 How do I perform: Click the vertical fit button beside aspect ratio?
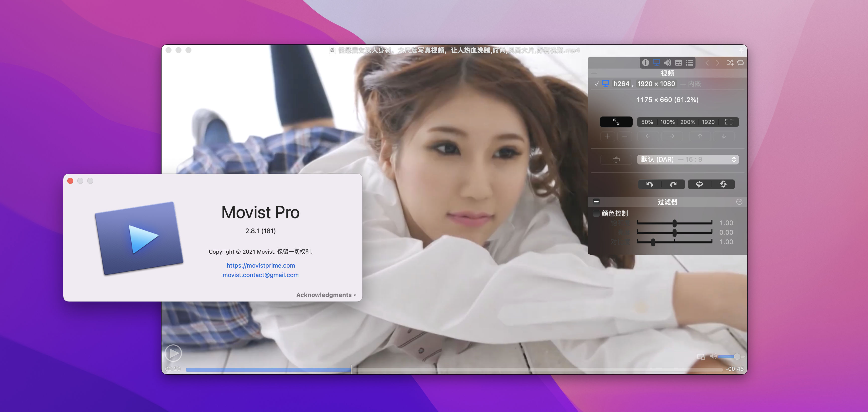[x=616, y=159]
